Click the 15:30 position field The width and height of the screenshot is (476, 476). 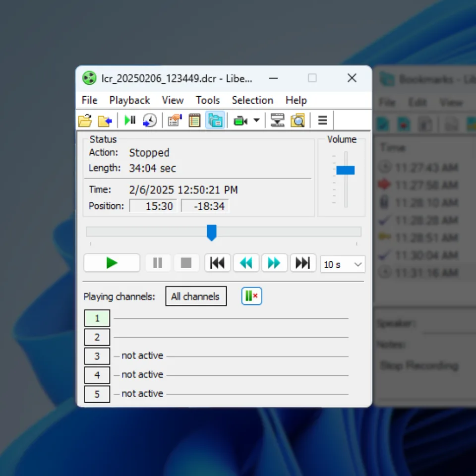tap(153, 206)
